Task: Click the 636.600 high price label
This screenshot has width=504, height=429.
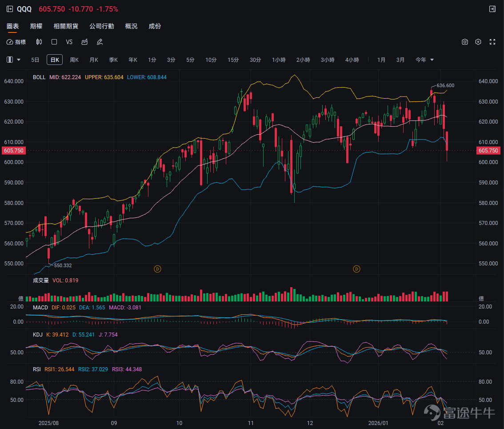Action: (445, 85)
